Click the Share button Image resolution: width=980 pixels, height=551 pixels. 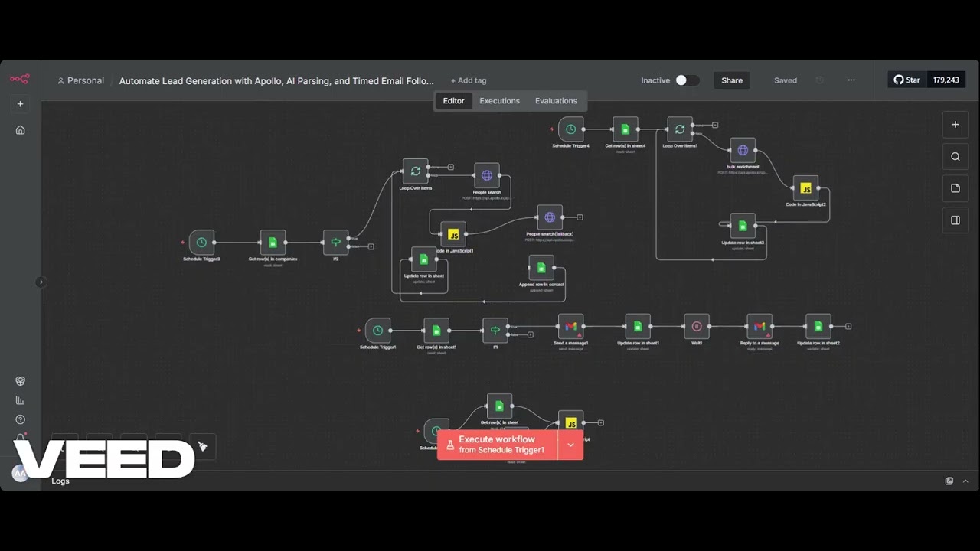732,80
